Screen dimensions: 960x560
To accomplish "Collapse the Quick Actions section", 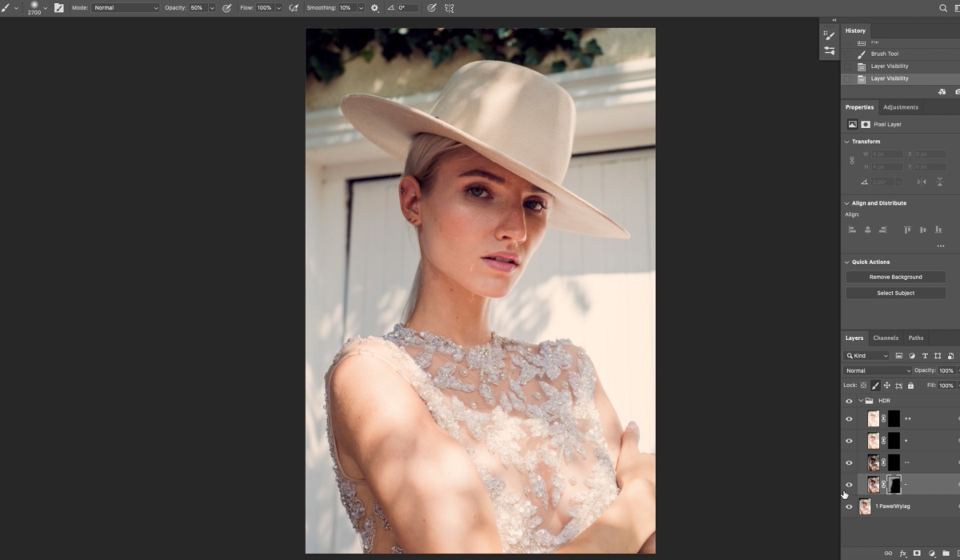I will (847, 262).
